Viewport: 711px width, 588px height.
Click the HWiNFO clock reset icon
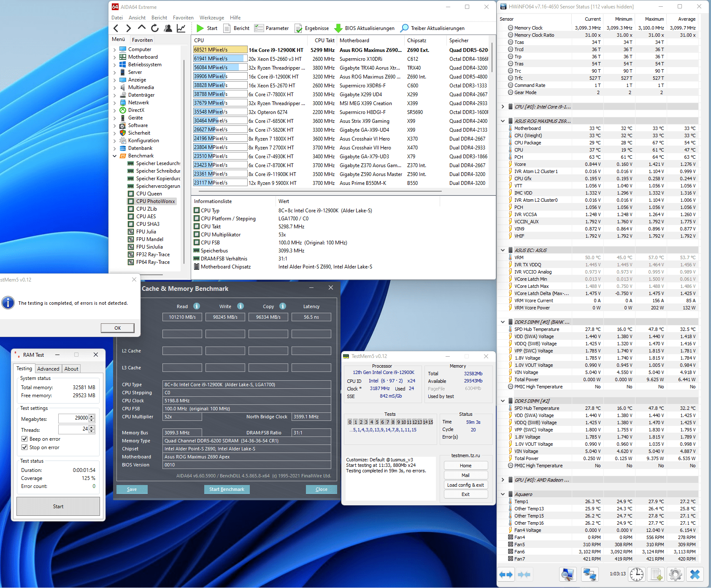click(636, 574)
